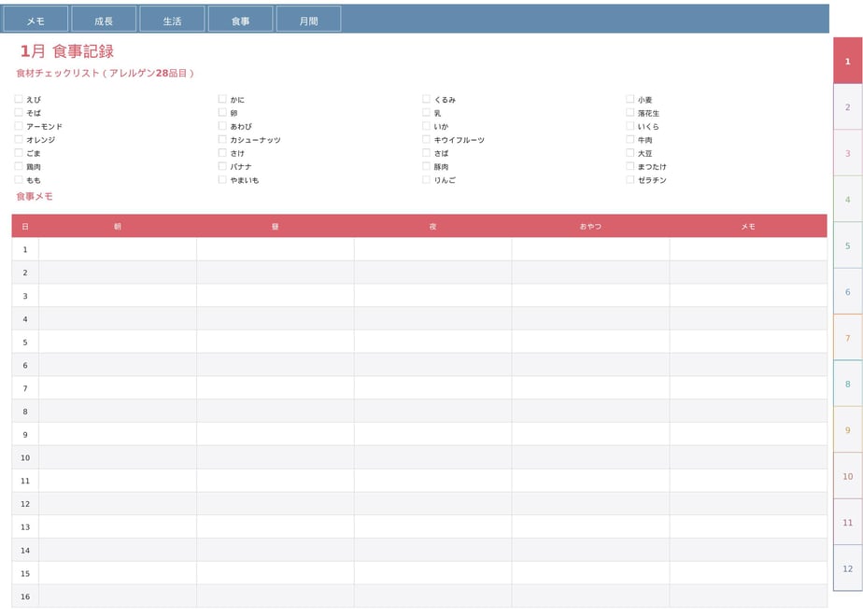Tick the 乳 checkbox
The height and width of the screenshot is (616, 863).
click(x=426, y=112)
